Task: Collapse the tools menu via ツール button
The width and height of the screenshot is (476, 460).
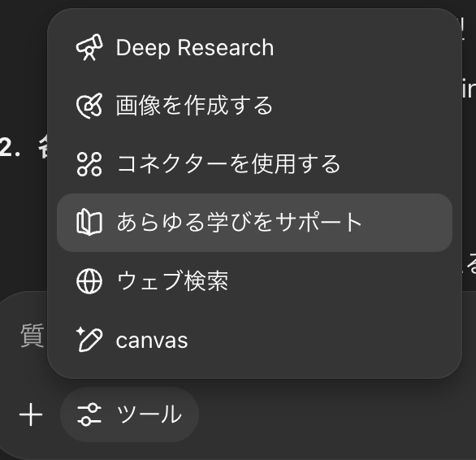Action: coord(130,414)
